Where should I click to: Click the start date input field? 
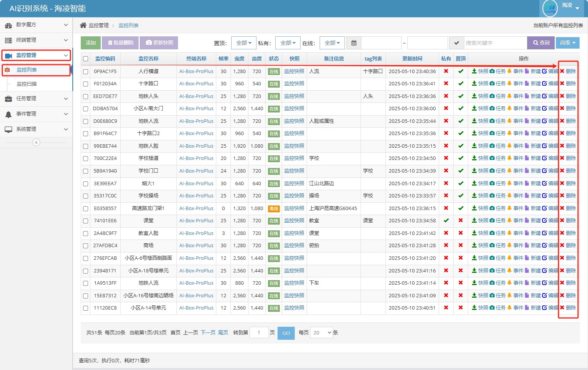pos(381,43)
